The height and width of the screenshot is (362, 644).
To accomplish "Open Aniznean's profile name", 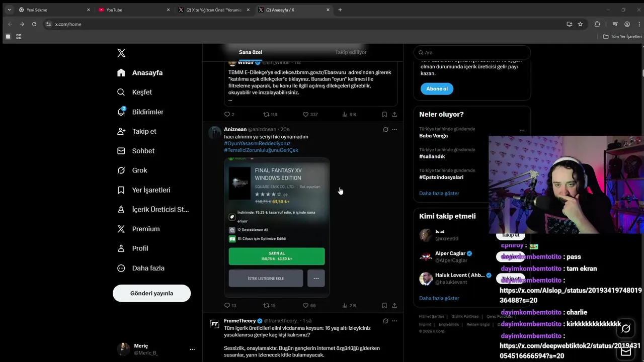I will [x=235, y=129].
